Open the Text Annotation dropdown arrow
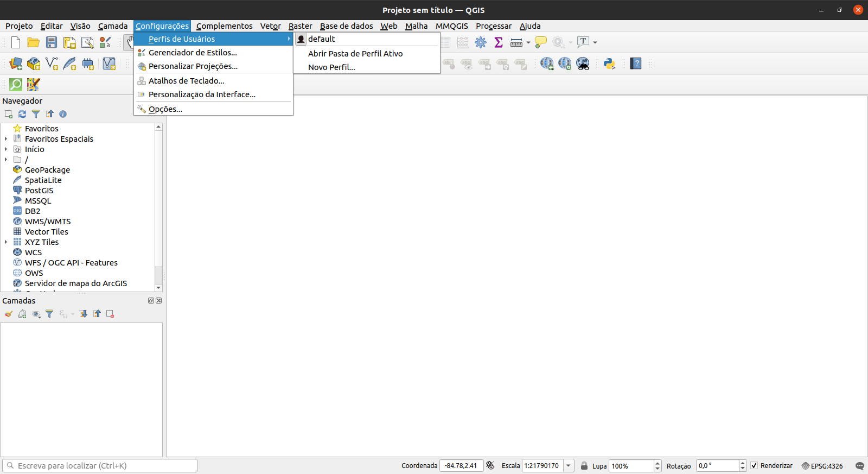This screenshot has width=868, height=474. [x=595, y=42]
